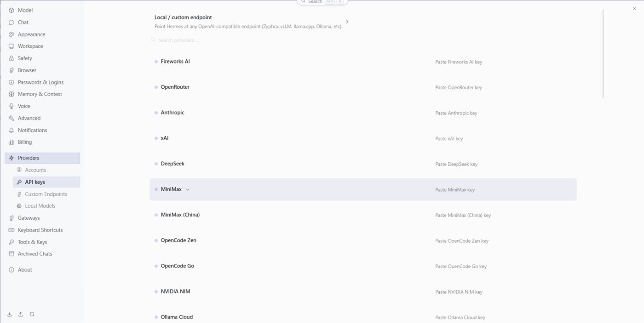
Task: Select the Voice microphone icon
Action: coord(11,106)
